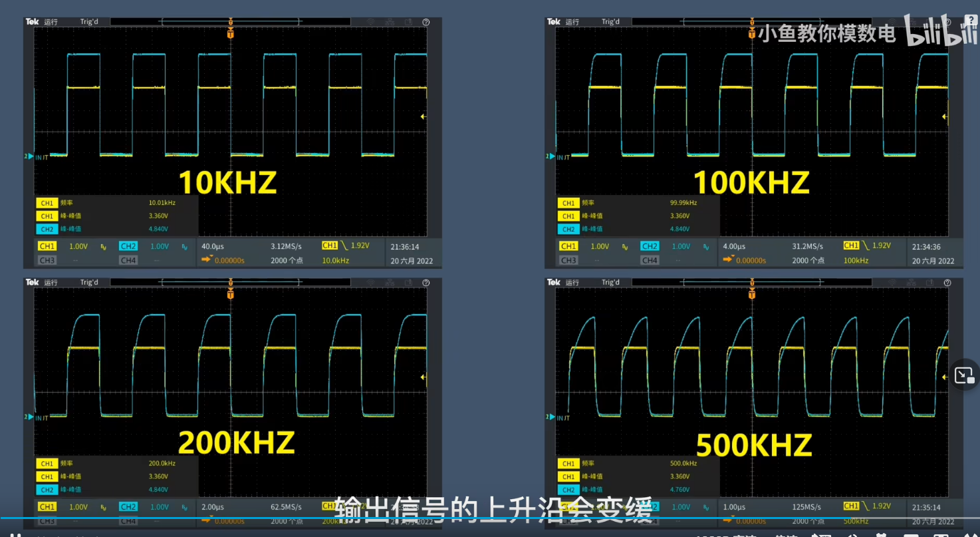Enable the CH3 channel on the 10KHZ scope
980x537 pixels.
[x=47, y=260]
